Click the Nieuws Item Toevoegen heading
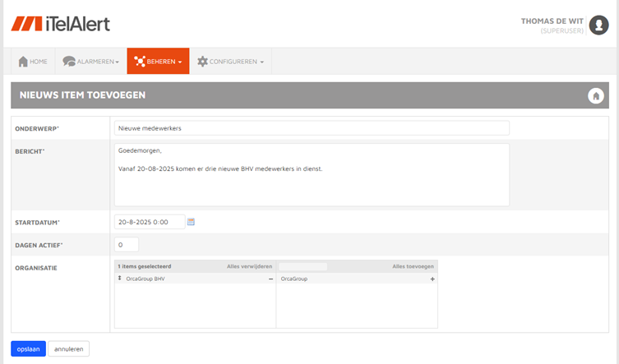The width and height of the screenshot is (619, 364). click(x=82, y=95)
